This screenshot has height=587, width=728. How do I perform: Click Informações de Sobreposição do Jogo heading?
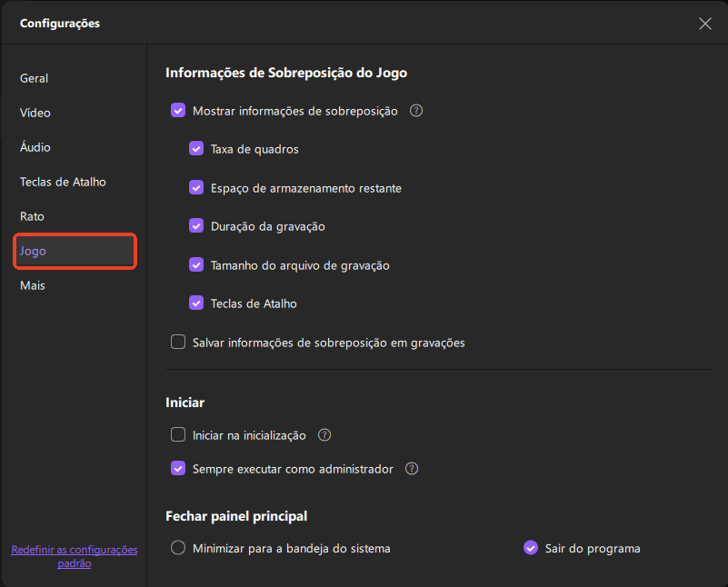tap(286, 73)
